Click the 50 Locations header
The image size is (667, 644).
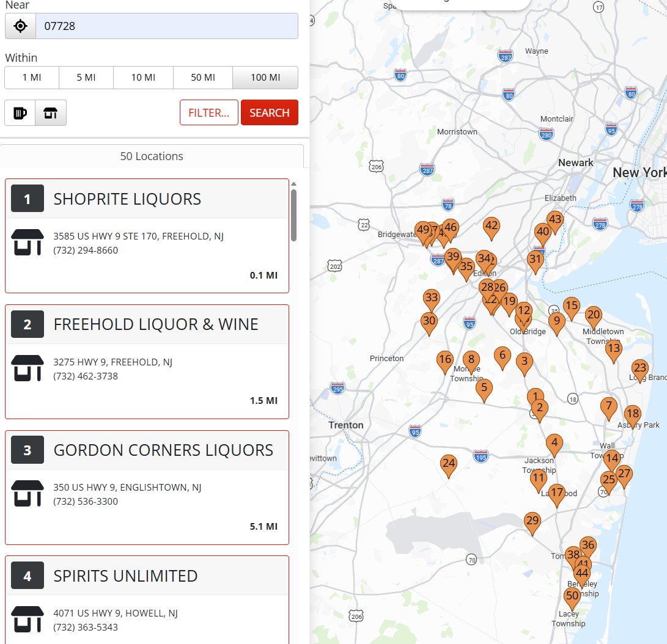click(x=151, y=156)
